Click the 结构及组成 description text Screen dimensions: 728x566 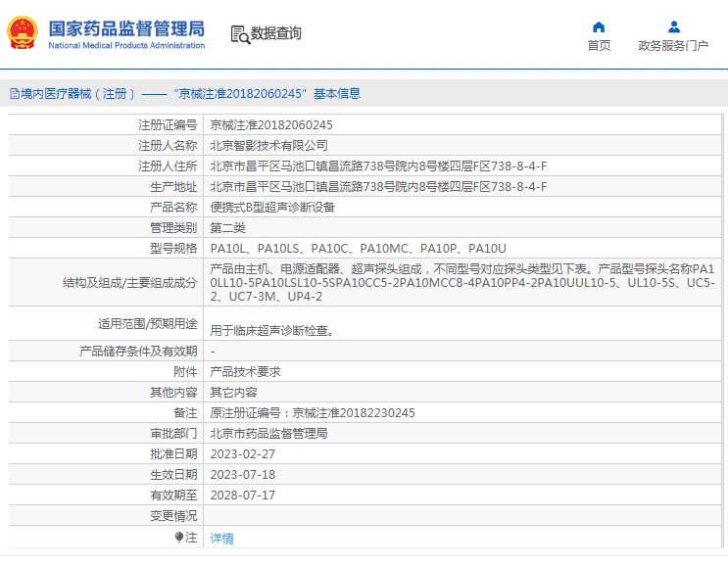pyautogui.click(x=462, y=283)
